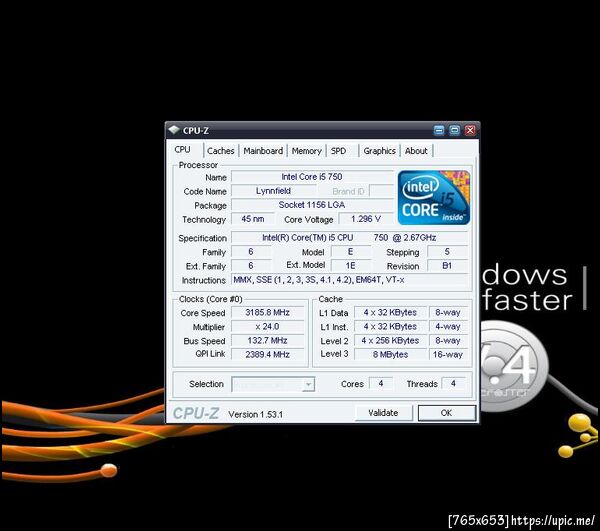The image size is (600, 531).
Task: Open the Mainboard tab
Action: point(263,151)
